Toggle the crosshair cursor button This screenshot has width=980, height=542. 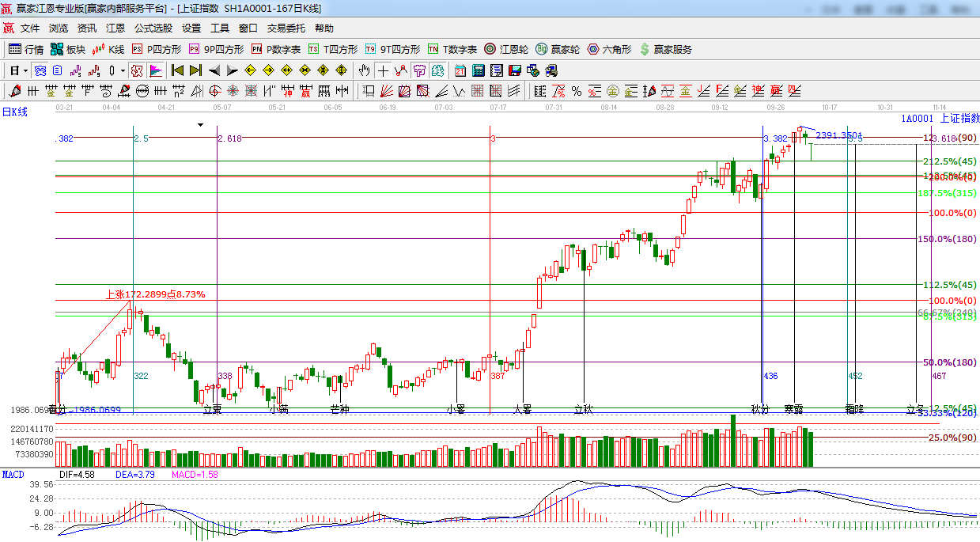(384, 70)
